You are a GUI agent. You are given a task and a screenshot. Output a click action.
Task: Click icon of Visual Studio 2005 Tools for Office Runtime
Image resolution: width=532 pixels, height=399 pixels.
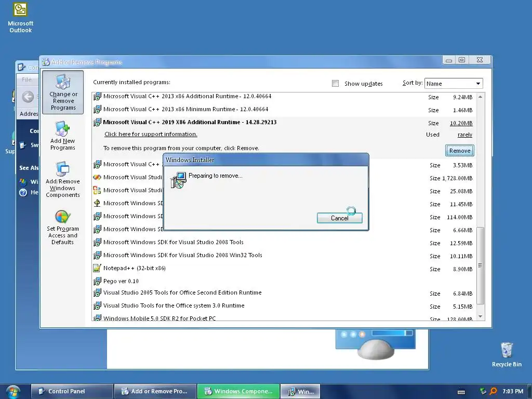tap(97, 292)
